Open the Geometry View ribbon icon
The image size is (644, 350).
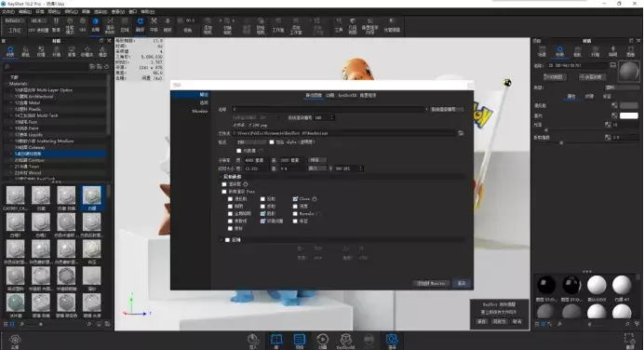pyautogui.click(x=353, y=25)
